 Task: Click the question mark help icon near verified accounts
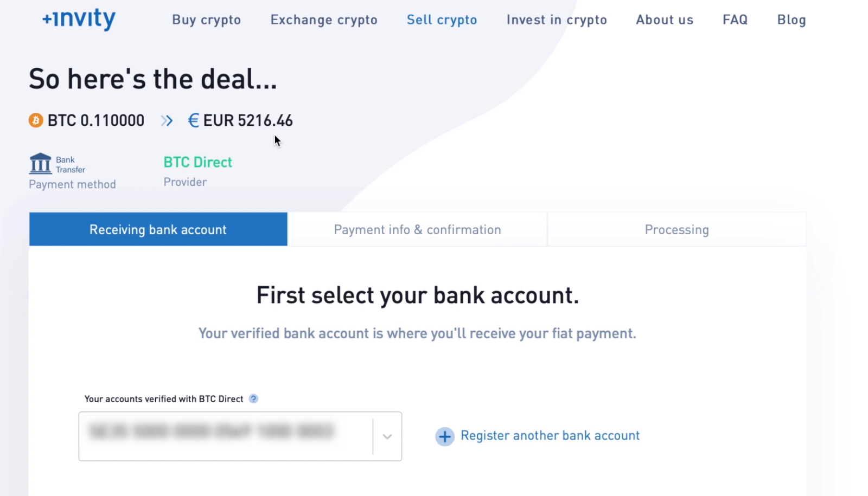tap(253, 398)
